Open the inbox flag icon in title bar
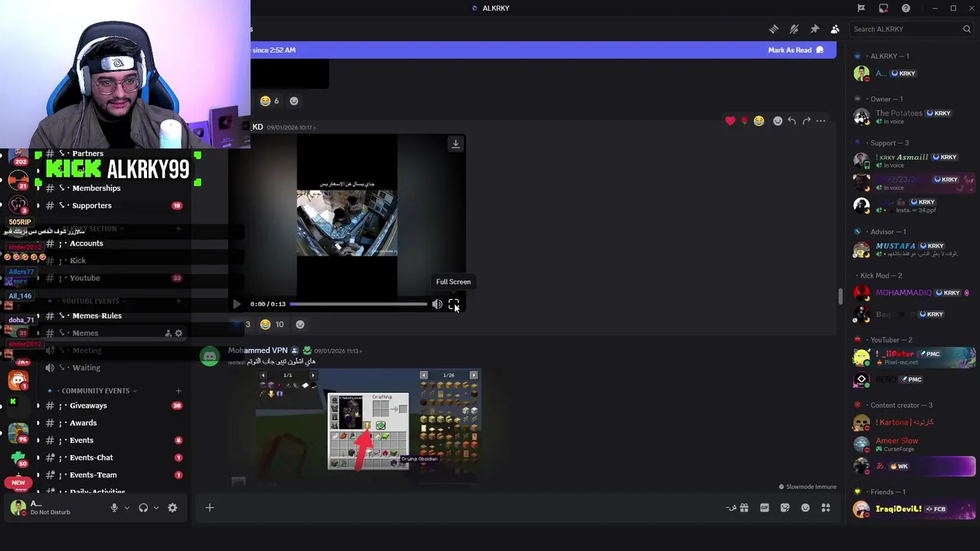Image resolution: width=980 pixels, height=551 pixels. tap(861, 8)
